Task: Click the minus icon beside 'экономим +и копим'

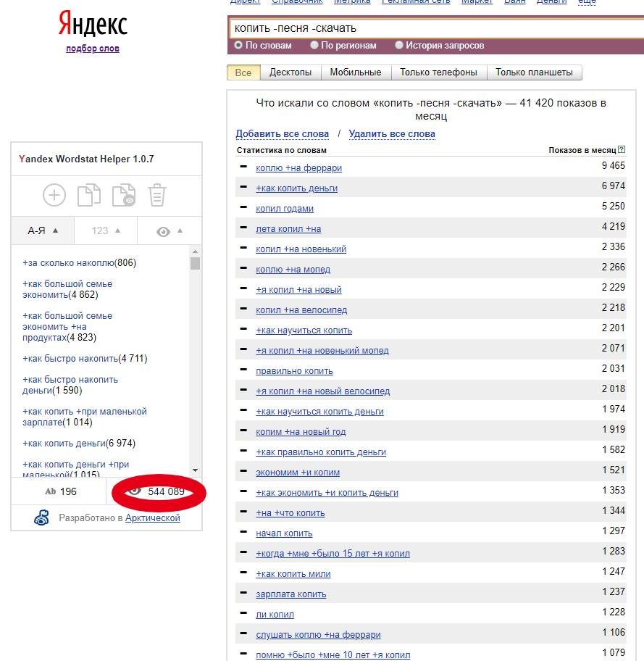Action: pos(243,471)
